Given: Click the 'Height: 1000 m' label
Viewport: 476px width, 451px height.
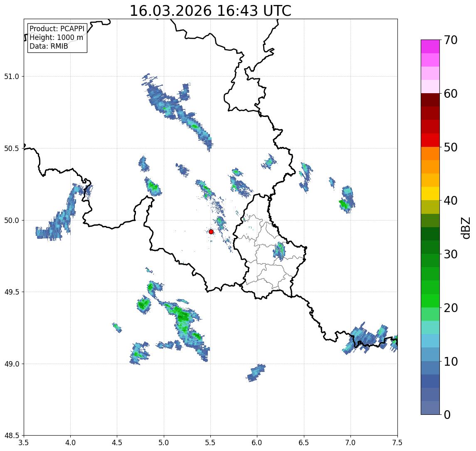Looking at the screenshot, I should point(56,37).
